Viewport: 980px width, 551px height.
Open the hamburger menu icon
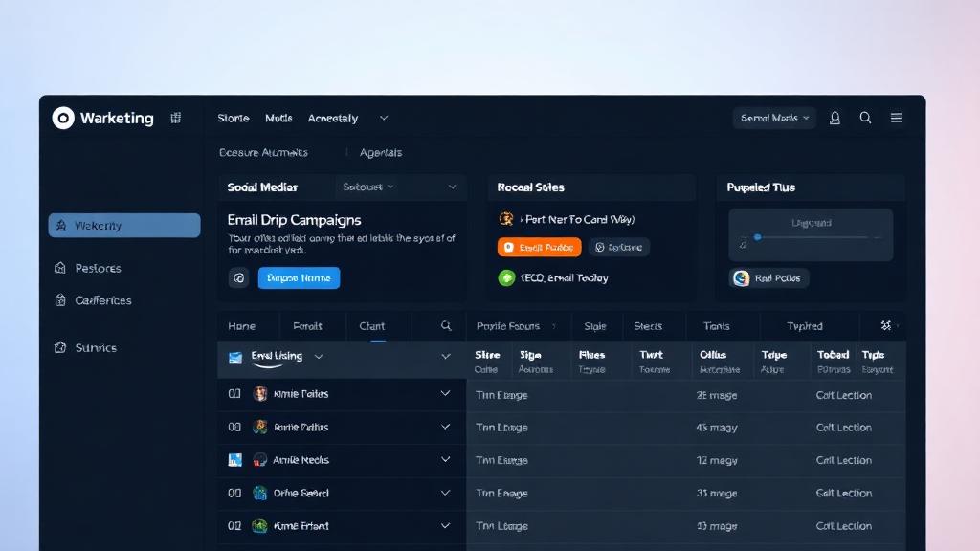click(x=896, y=118)
